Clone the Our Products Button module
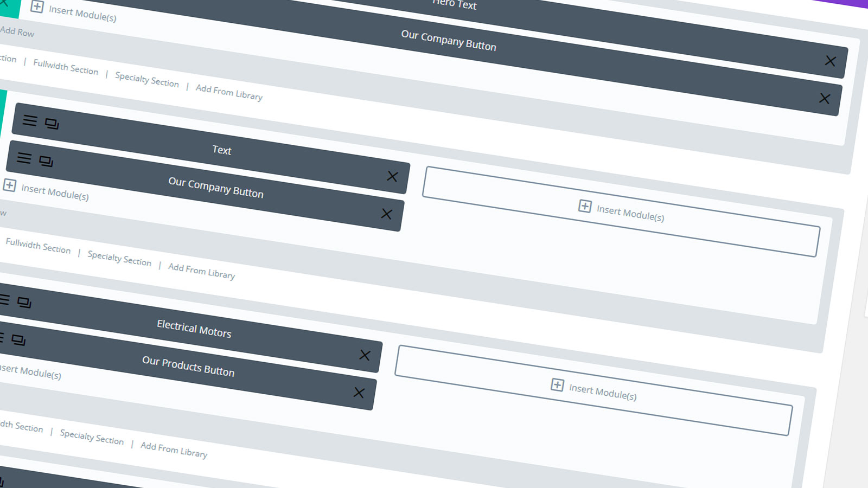This screenshot has height=488, width=868. point(18,340)
